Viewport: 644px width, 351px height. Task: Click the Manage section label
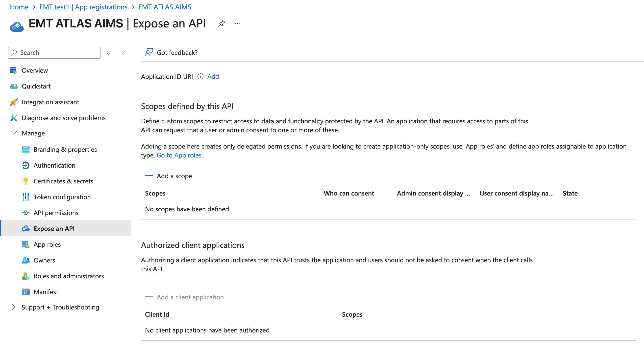[33, 133]
